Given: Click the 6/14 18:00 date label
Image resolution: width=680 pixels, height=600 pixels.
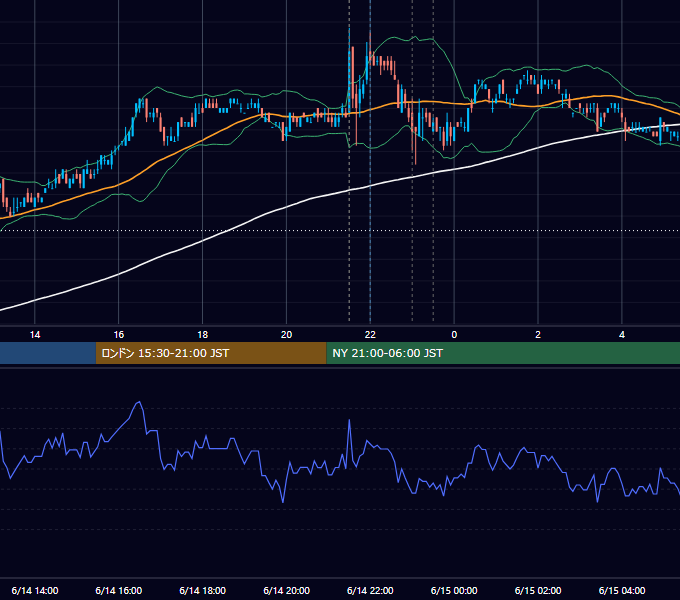Looking at the screenshot, I should point(203,590).
